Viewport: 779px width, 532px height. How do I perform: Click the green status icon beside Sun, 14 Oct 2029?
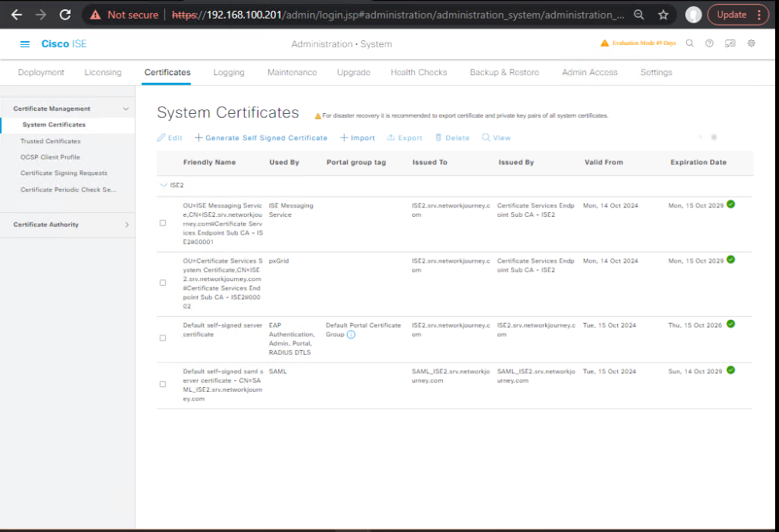[x=731, y=370]
